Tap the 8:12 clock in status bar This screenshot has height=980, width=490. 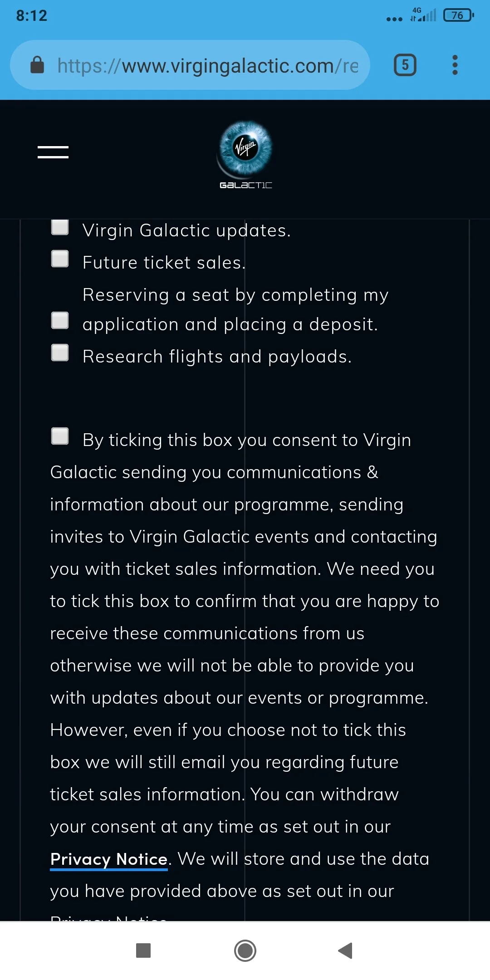pyautogui.click(x=32, y=15)
